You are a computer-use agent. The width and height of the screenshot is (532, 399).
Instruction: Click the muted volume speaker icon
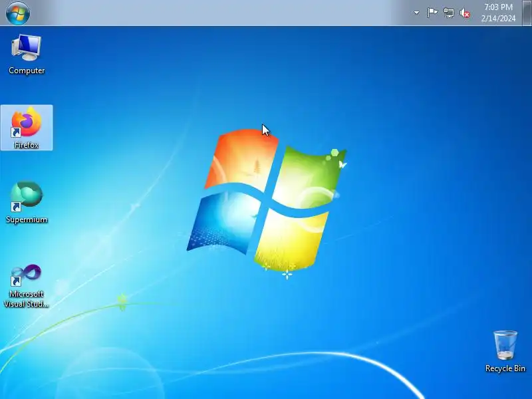(465, 13)
